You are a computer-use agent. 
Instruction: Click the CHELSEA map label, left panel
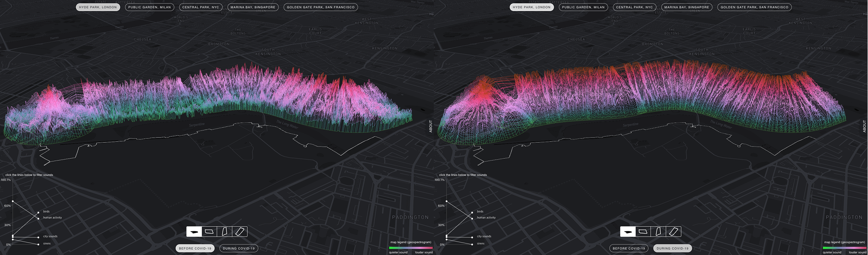[x=143, y=40]
